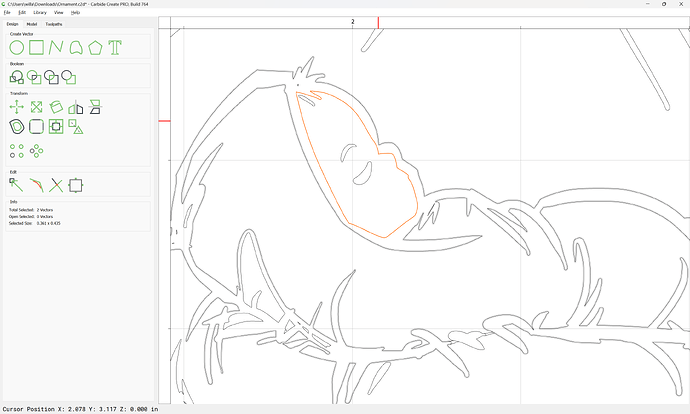The width and height of the screenshot is (690, 414).
Task: Activate the Text tool
Action: point(115,48)
